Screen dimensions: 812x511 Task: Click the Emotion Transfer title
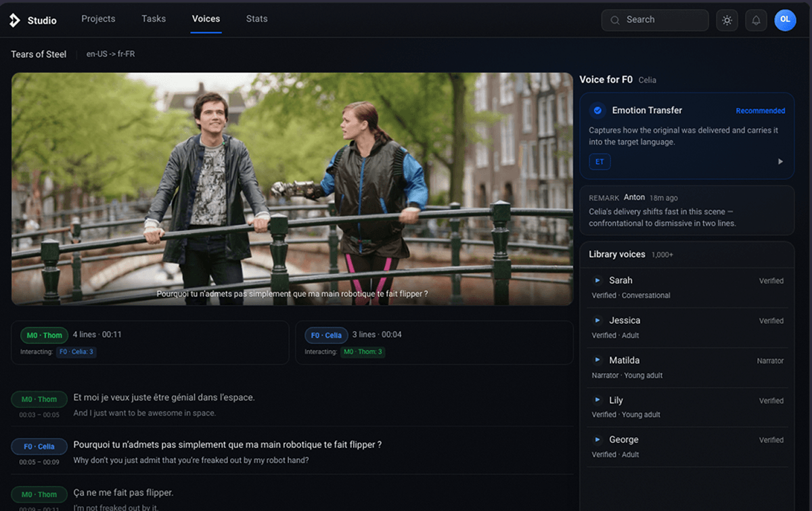tap(647, 110)
